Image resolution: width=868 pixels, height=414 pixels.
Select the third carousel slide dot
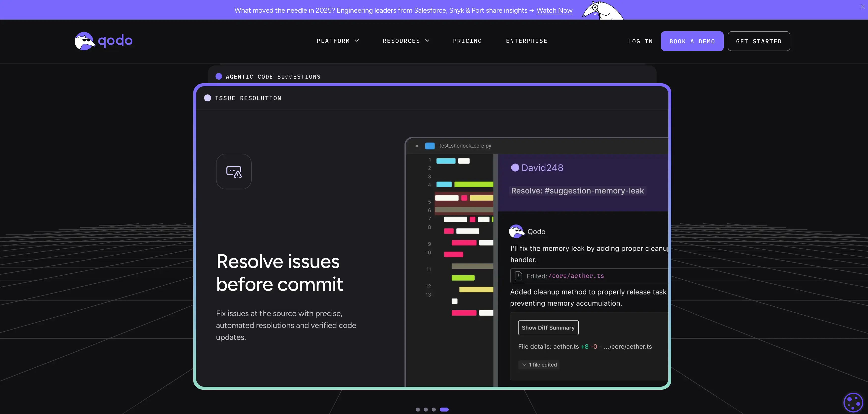434,410
